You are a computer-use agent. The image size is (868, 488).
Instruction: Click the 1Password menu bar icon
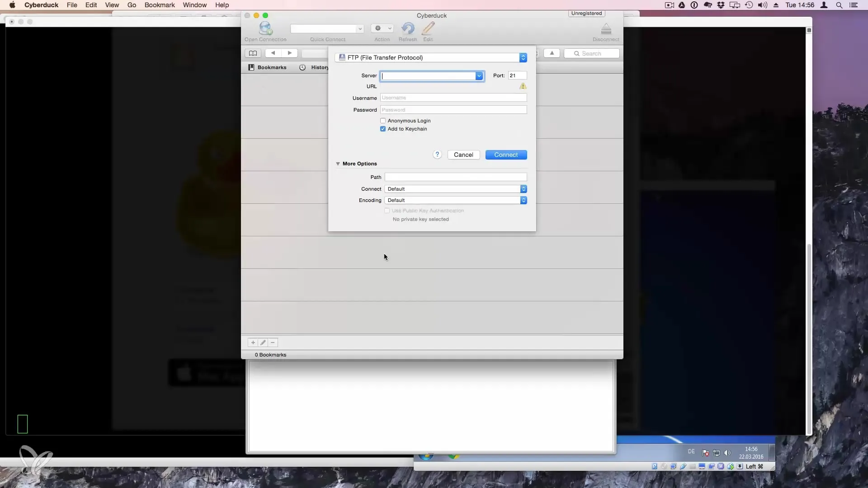694,5
